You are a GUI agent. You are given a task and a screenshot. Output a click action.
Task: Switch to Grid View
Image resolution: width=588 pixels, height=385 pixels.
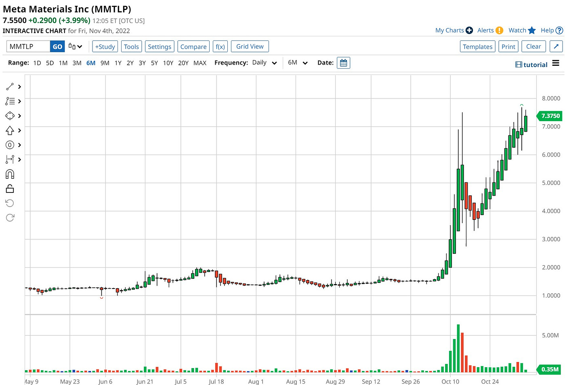tap(250, 46)
